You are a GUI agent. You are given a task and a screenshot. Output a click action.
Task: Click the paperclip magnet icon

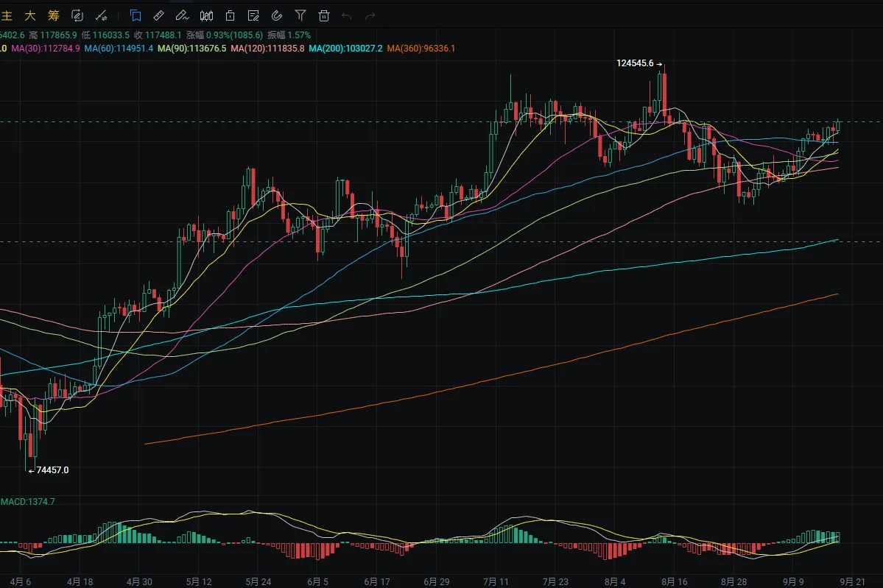click(277, 15)
